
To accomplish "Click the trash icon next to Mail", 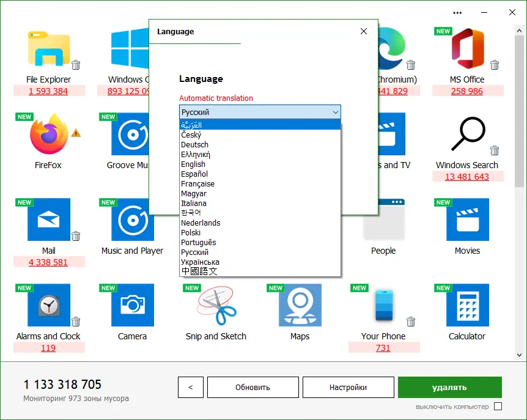I will tap(76, 236).
